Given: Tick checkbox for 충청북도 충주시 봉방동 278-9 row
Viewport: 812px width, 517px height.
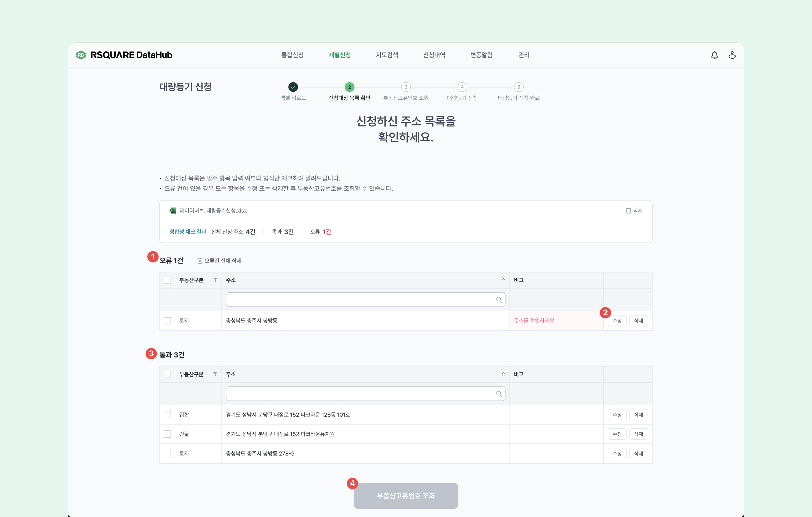Looking at the screenshot, I should (167, 453).
